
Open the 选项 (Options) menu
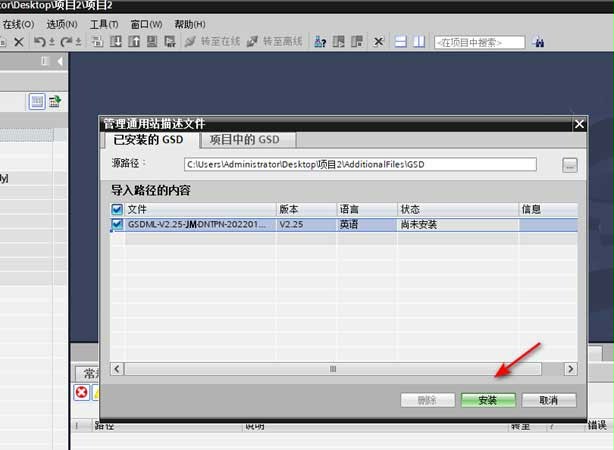pos(62,23)
